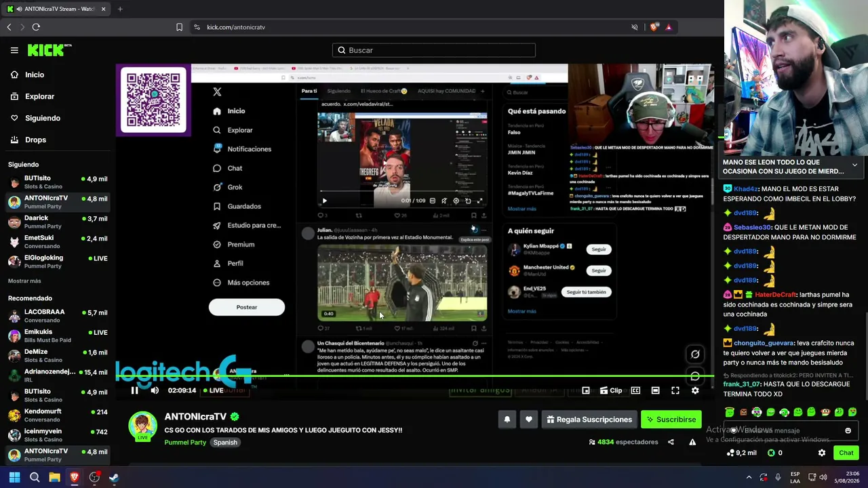
Task: Open Kendomurft recommended channel
Action: (57, 415)
